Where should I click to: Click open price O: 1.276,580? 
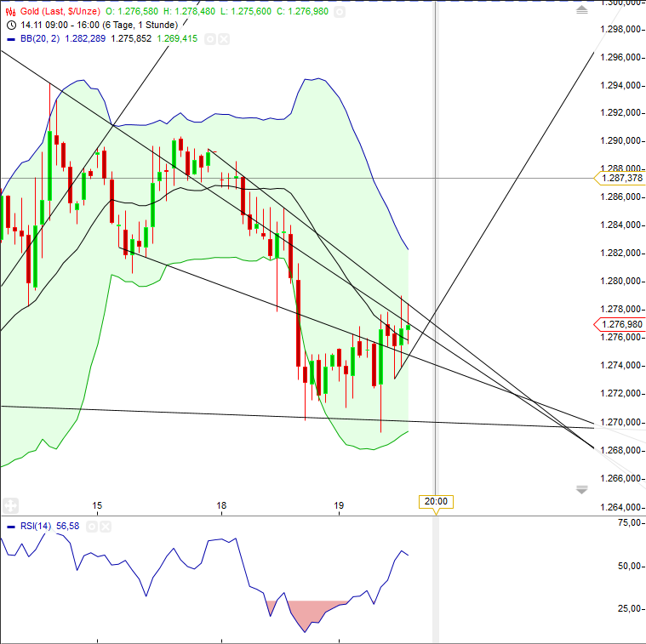click(x=132, y=11)
